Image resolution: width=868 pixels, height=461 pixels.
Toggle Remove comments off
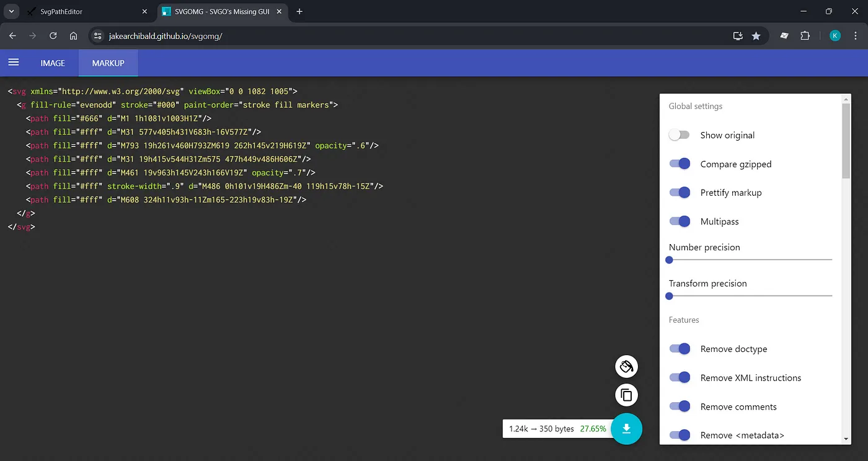click(x=680, y=406)
